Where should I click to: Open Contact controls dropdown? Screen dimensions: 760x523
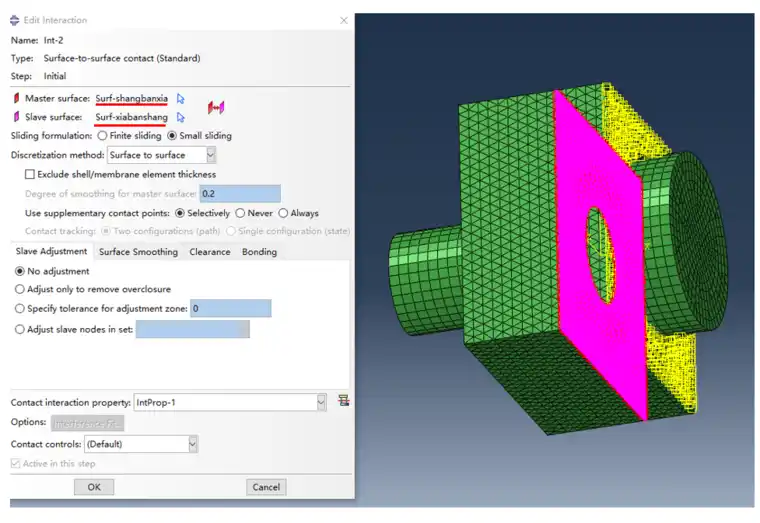point(193,444)
